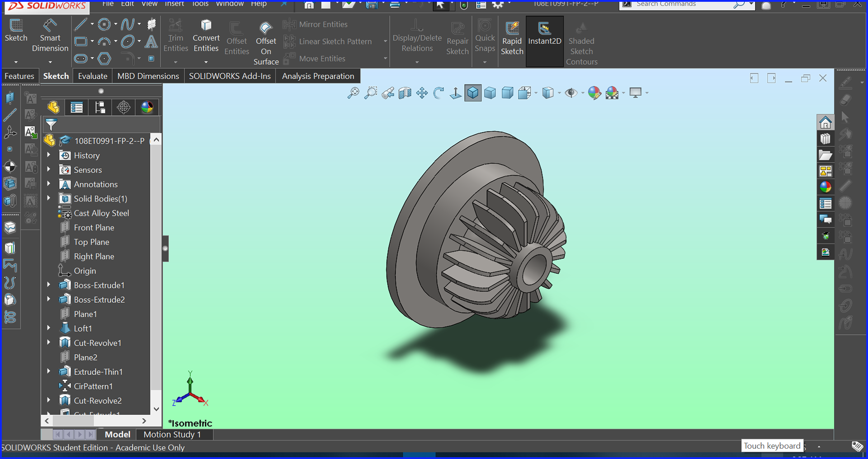The height and width of the screenshot is (459, 868).
Task: Click the feature tree filter icon
Action: pyautogui.click(x=51, y=124)
